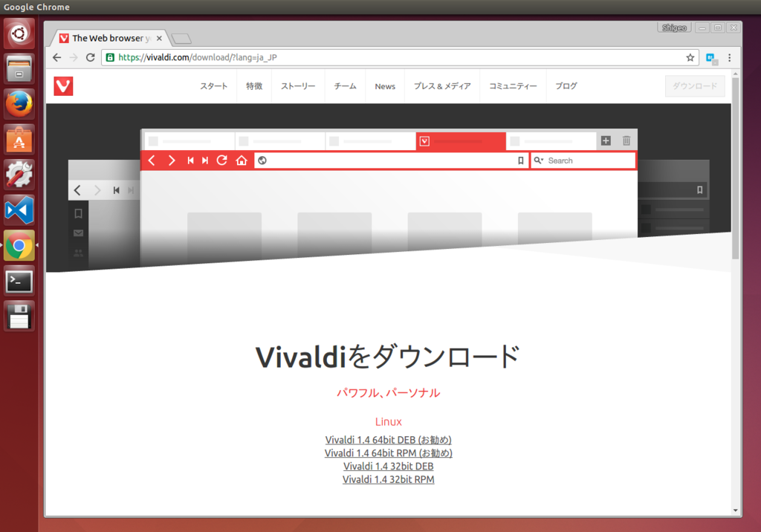The width and height of the screenshot is (761, 532).
Task: Open Chrome's three-dot menu
Action: click(x=730, y=58)
